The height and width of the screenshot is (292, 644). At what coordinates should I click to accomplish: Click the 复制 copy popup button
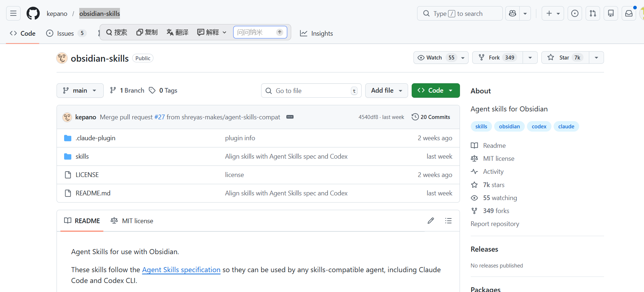[x=147, y=32]
